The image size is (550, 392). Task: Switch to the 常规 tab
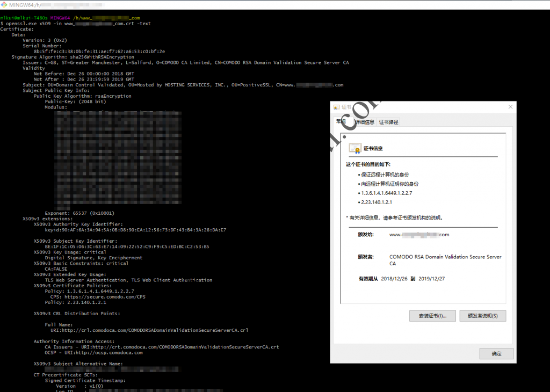point(341,121)
